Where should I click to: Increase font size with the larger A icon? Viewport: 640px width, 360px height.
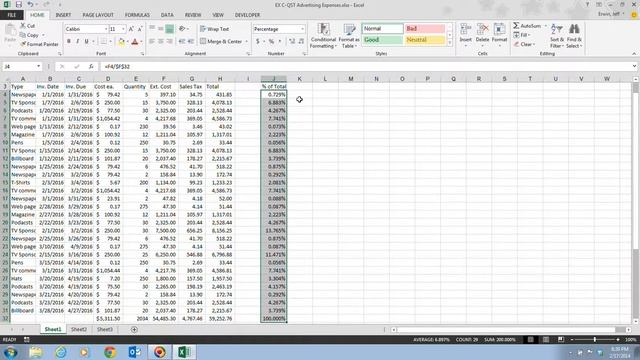131,29
